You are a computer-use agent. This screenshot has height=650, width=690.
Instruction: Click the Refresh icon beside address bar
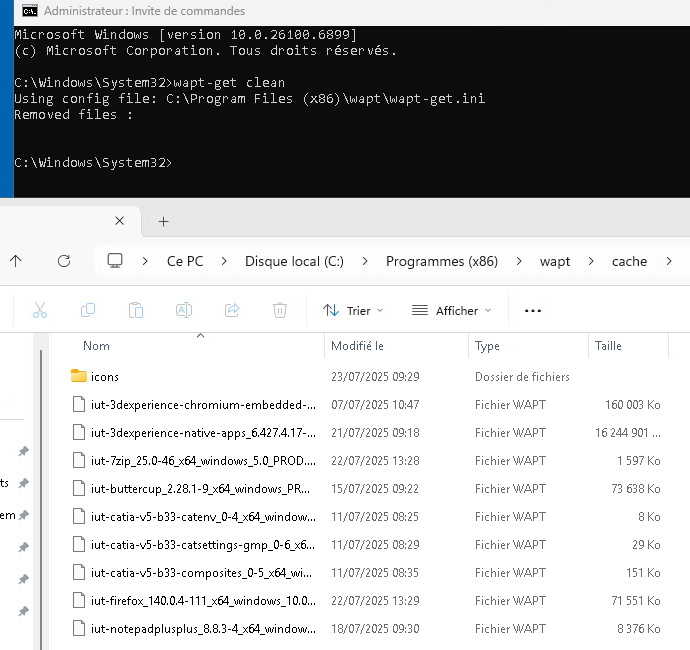coord(64,261)
